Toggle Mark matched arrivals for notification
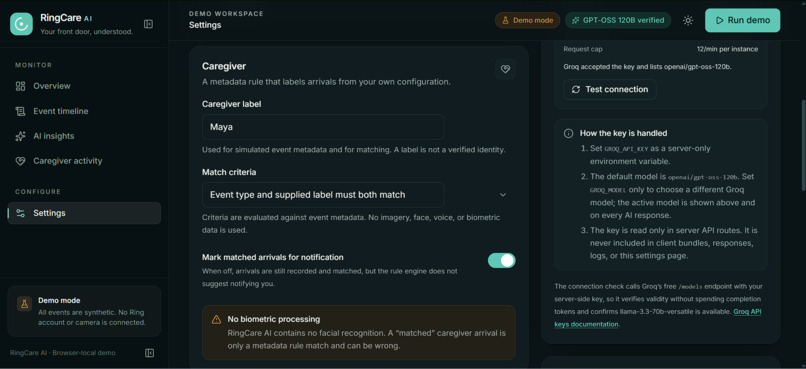The width and height of the screenshot is (806, 369). pyautogui.click(x=502, y=261)
